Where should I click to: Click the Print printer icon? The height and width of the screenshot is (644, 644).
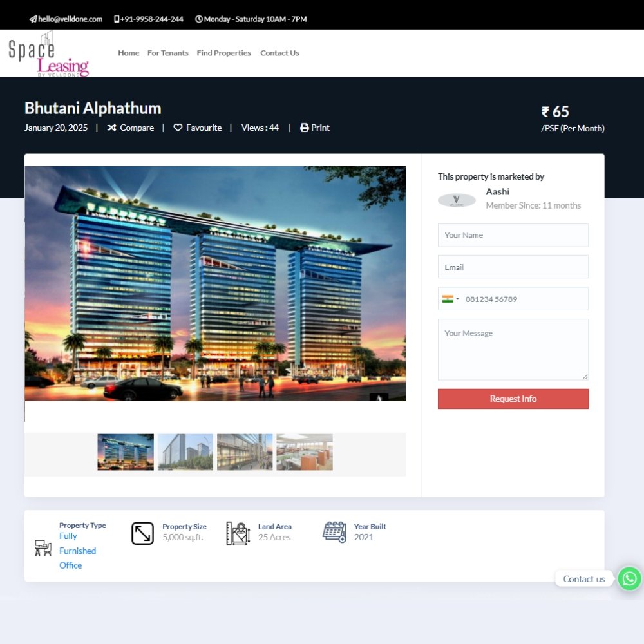[x=304, y=128]
